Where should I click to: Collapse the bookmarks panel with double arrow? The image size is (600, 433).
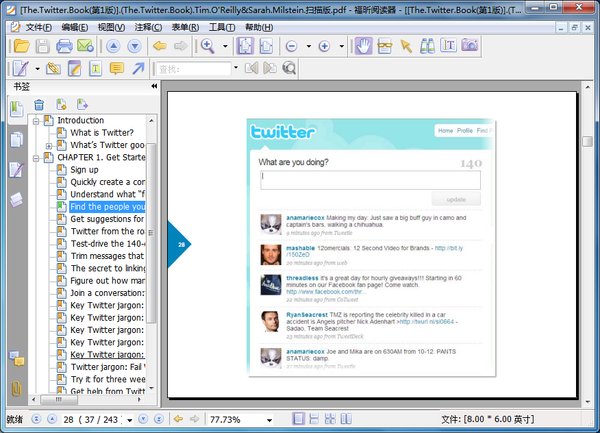(x=154, y=86)
